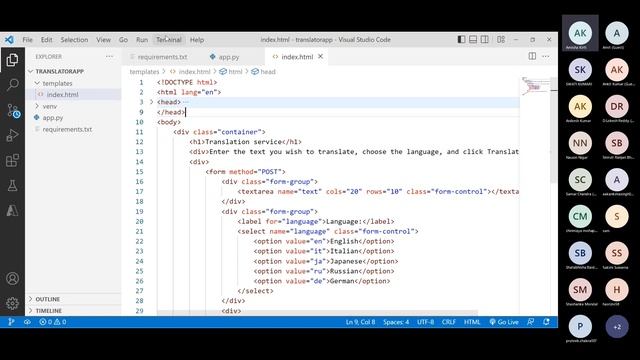
Task: Change encoding via UTF-8
Action: pyautogui.click(x=425, y=322)
